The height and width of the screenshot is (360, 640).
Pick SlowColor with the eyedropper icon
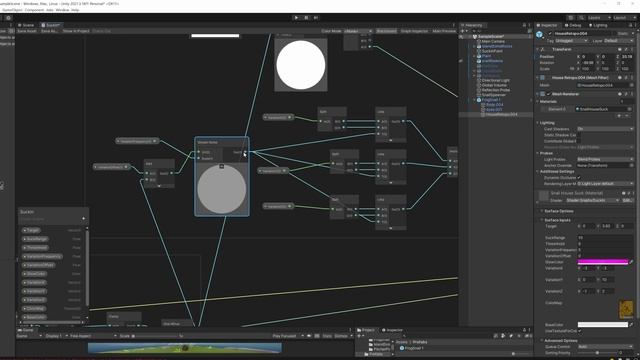point(631,262)
